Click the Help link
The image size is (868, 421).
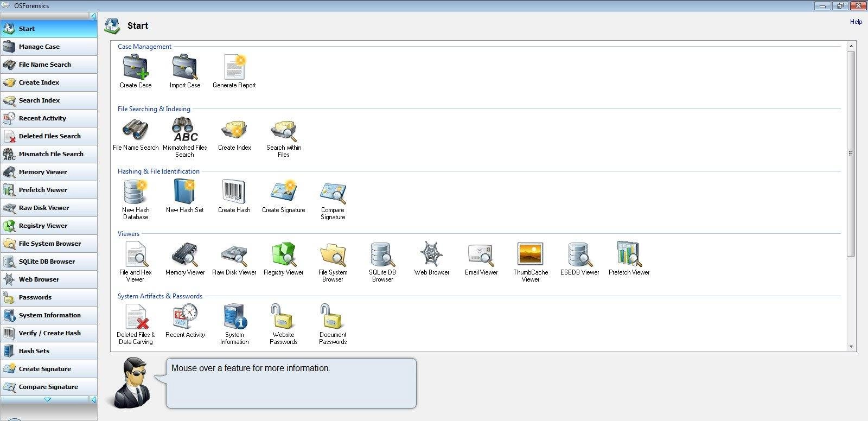[x=856, y=22]
